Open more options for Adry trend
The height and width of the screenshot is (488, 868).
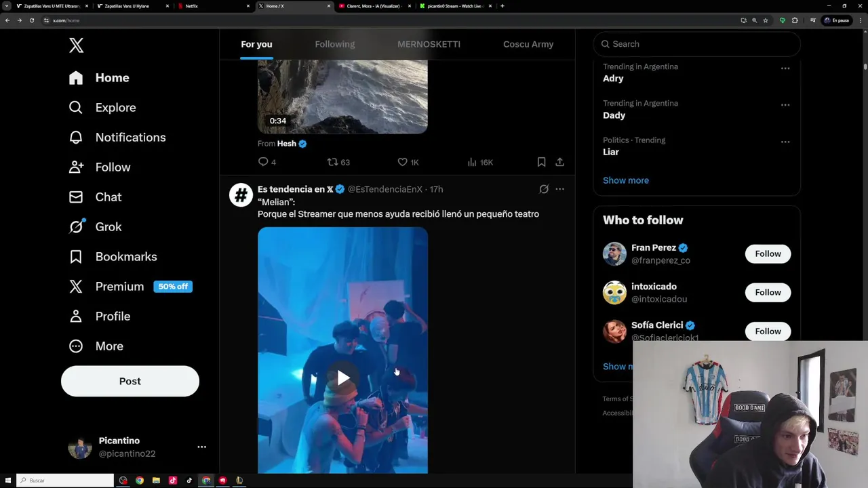tap(785, 68)
